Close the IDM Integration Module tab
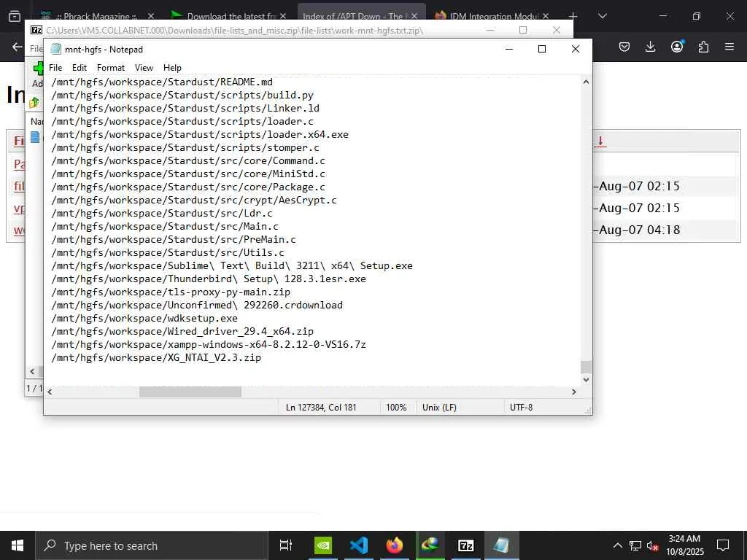The height and width of the screenshot is (560, 747). tap(546, 16)
